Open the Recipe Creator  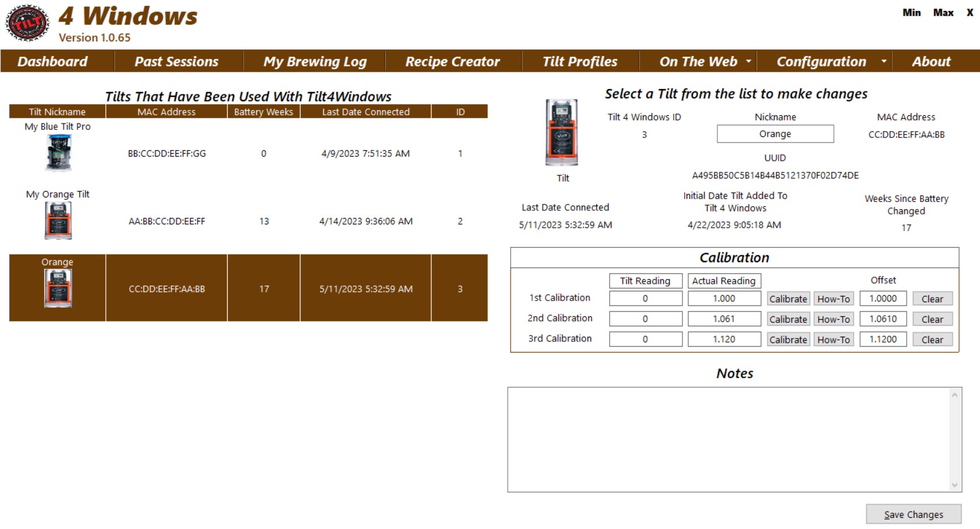click(453, 61)
